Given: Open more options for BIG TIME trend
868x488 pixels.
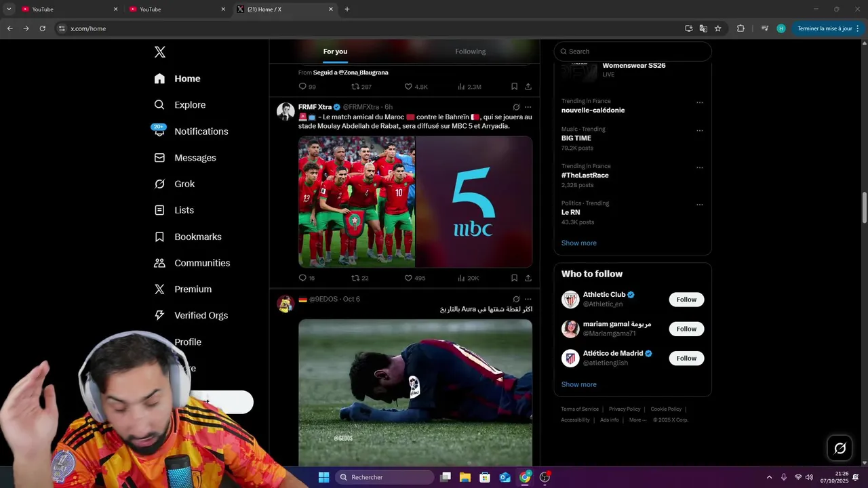Looking at the screenshot, I should (700, 131).
